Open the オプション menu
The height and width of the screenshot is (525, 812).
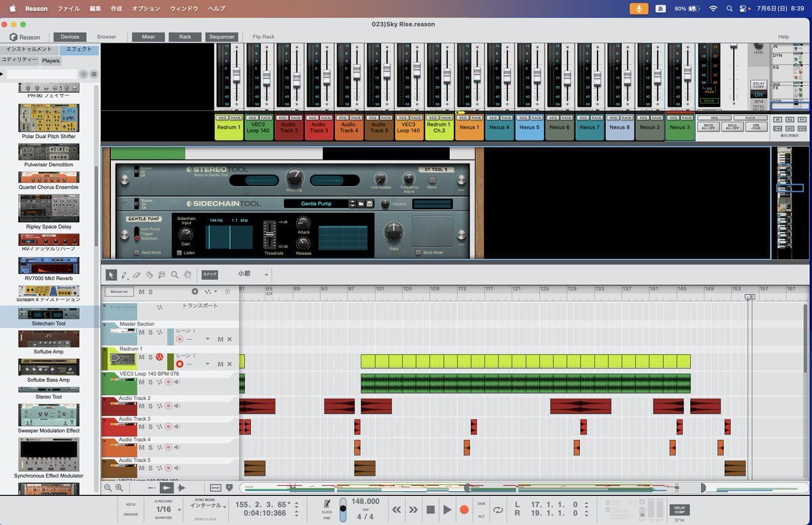(x=146, y=8)
